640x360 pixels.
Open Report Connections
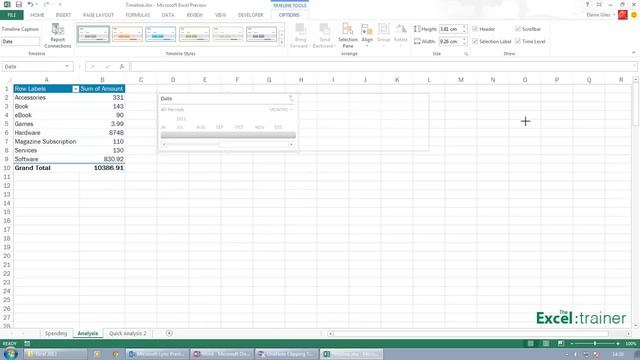click(58, 36)
